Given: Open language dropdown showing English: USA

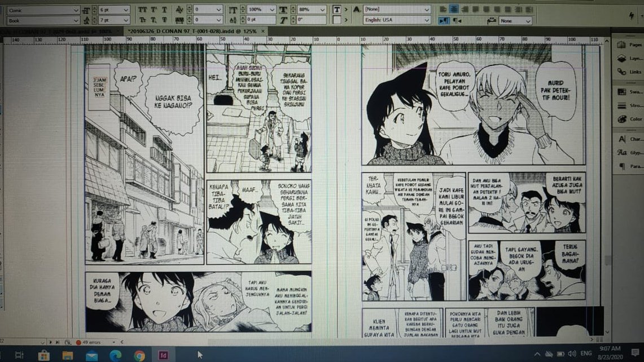Looking at the screenshot, I should [x=397, y=20].
